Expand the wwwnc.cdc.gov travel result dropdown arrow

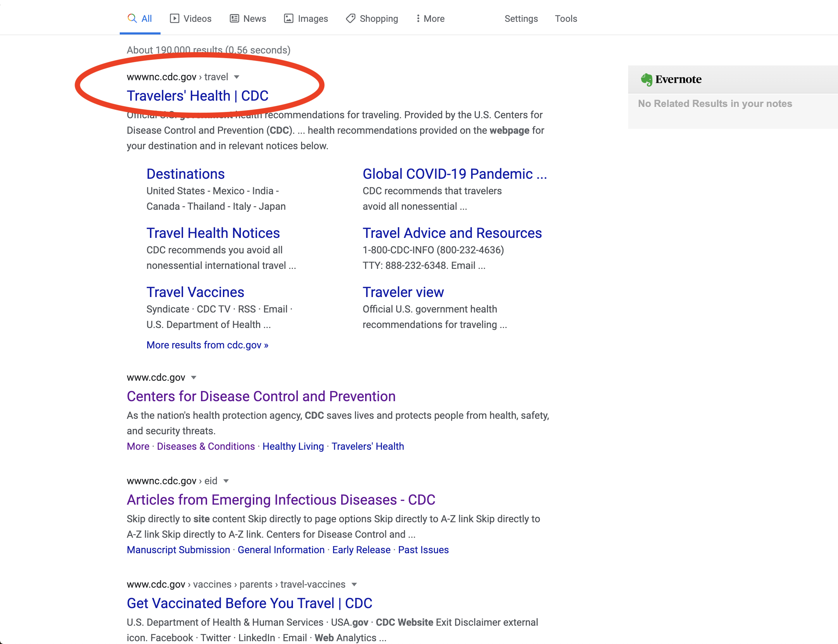237,77
